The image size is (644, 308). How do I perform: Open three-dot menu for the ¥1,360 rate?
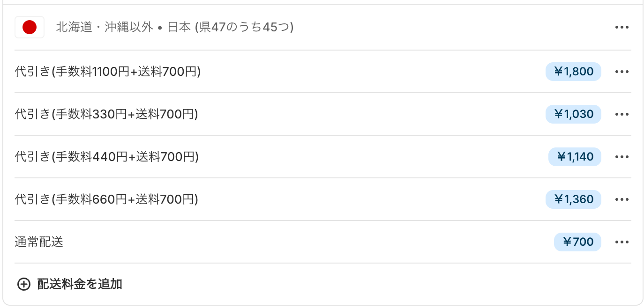[x=622, y=199]
